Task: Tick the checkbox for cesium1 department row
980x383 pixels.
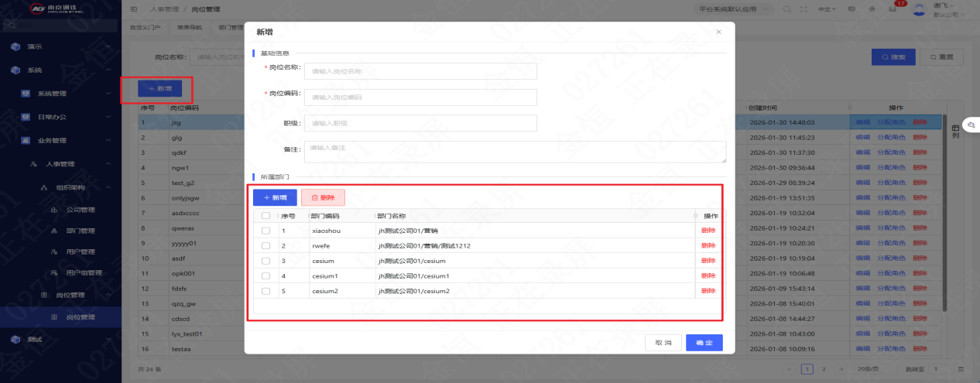Action: point(266,275)
